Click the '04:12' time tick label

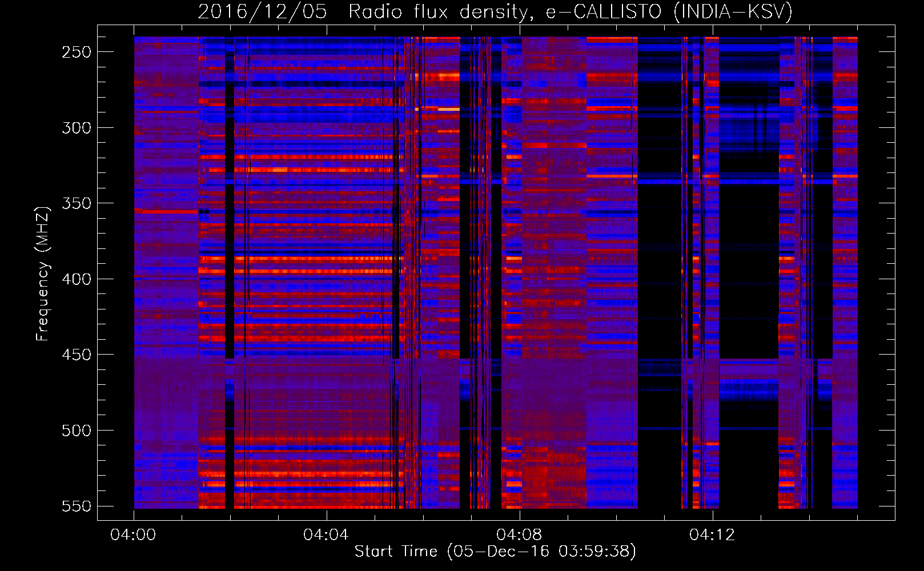[x=712, y=534]
